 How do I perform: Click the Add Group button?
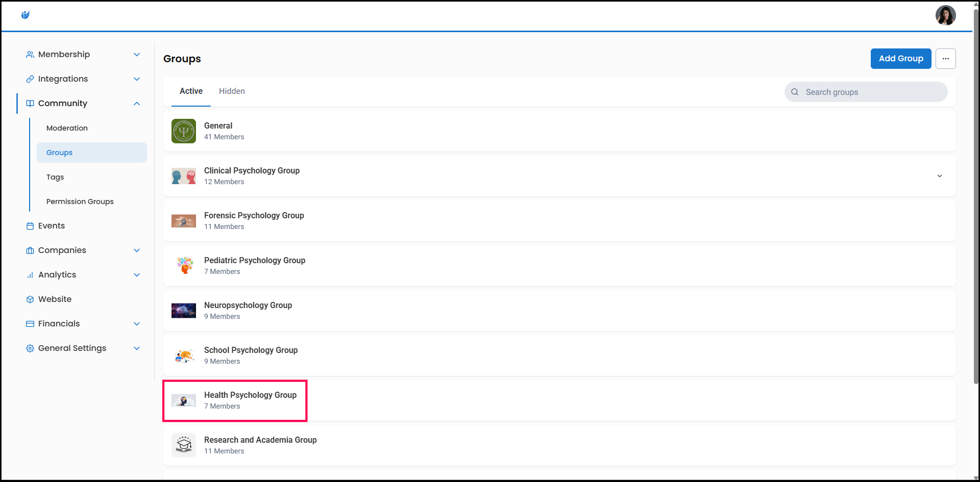(900, 59)
